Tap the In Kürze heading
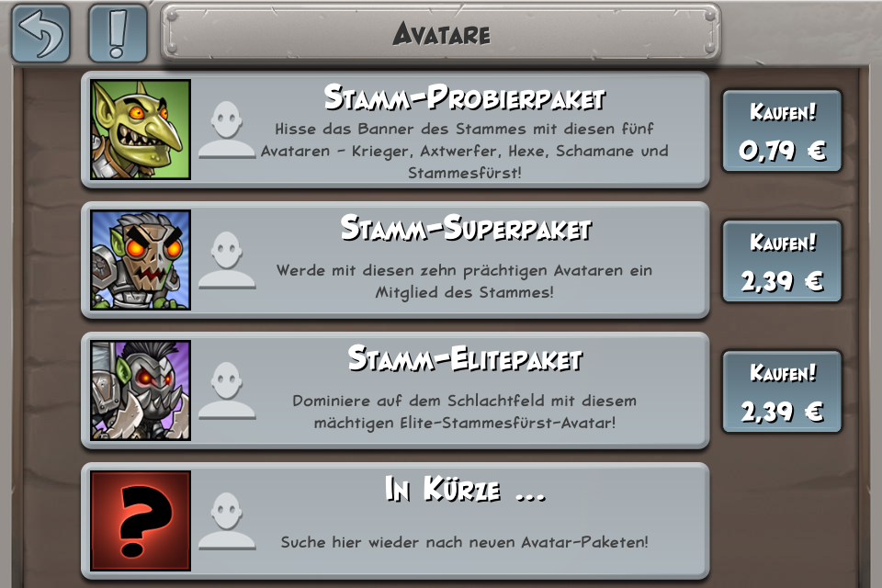882x588 pixels. tap(465, 489)
